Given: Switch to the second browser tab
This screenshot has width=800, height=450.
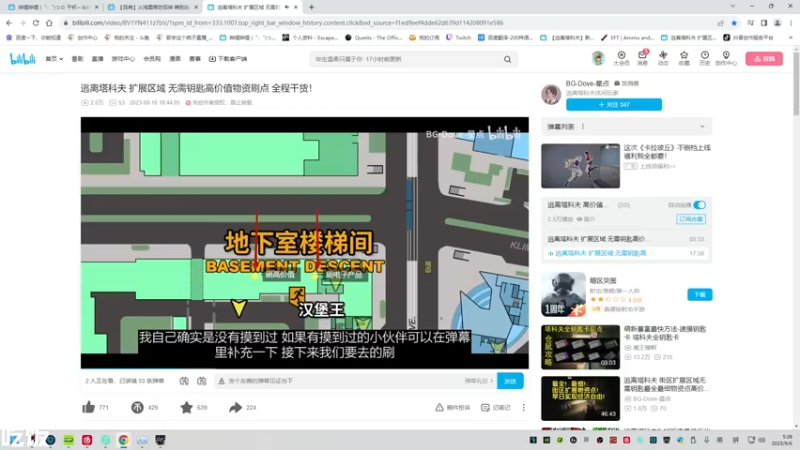Looking at the screenshot, I should 152,7.
